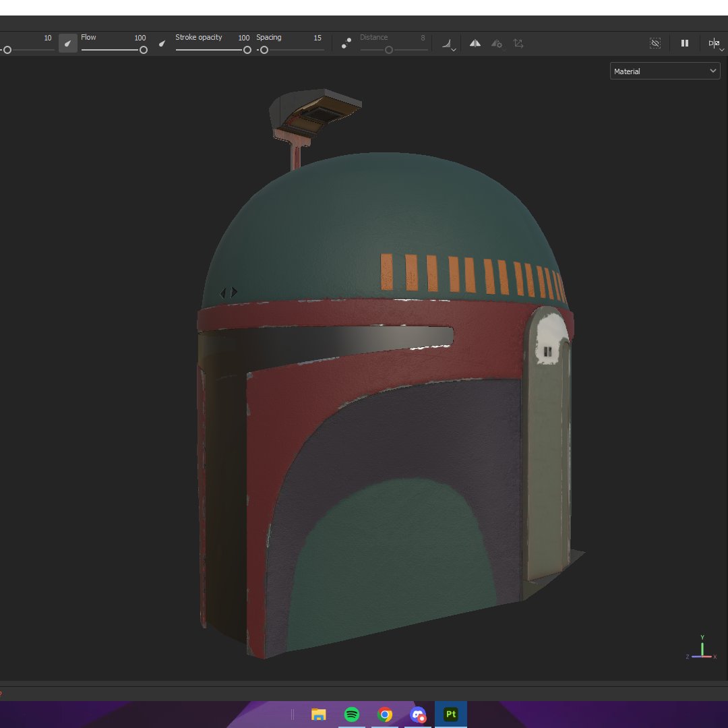
Task: Pause engine computations button
Action: tap(685, 43)
